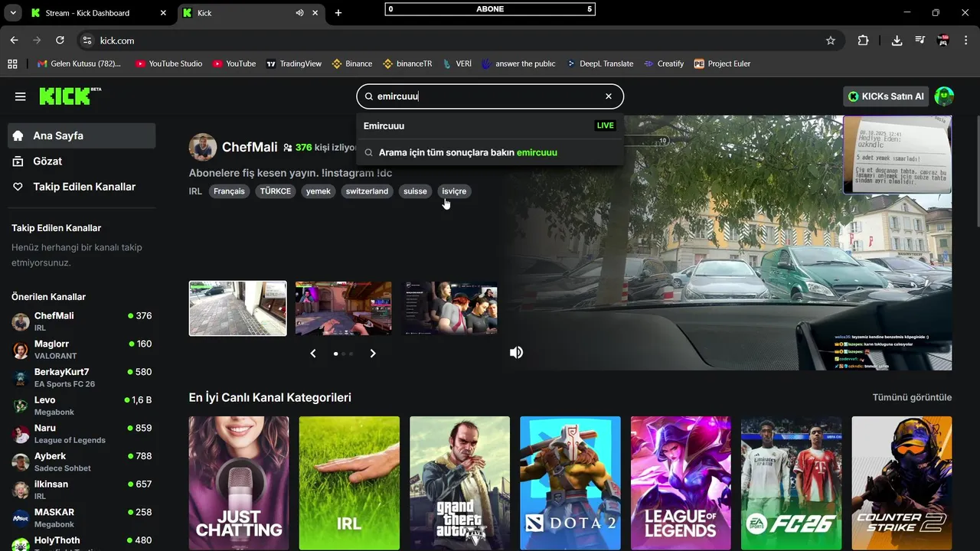Click the ChefMali featured stream name
Viewport: 980px width, 551px height.
[250, 147]
